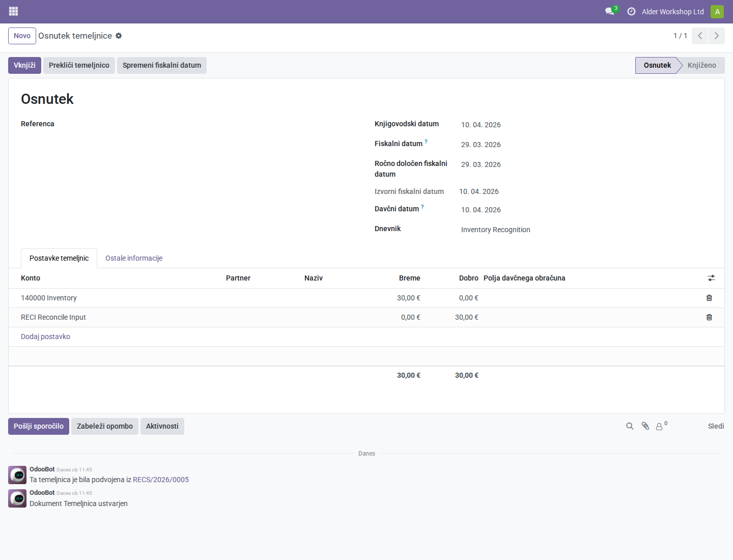Click Prekliči temeljnico button

click(79, 65)
